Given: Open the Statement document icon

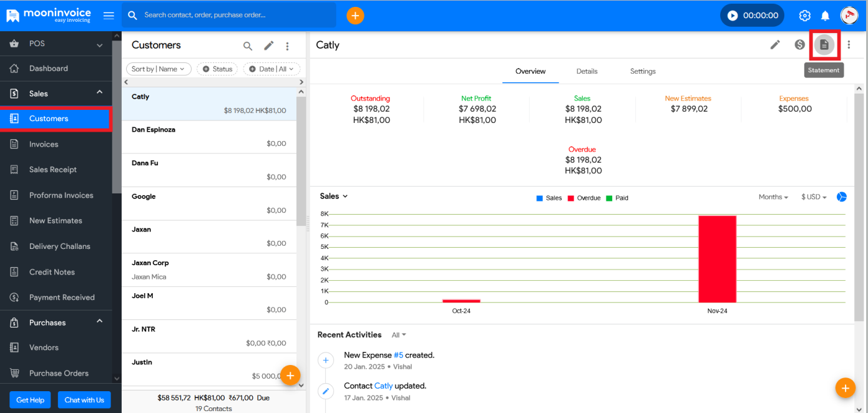Looking at the screenshot, I should click(x=824, y=45).
